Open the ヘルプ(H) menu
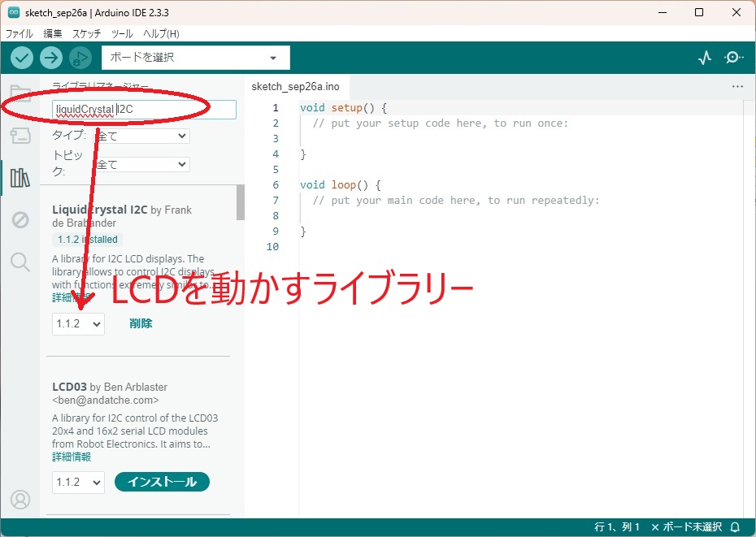The width and height of the screenshot is (756, 537). [161, 34]
